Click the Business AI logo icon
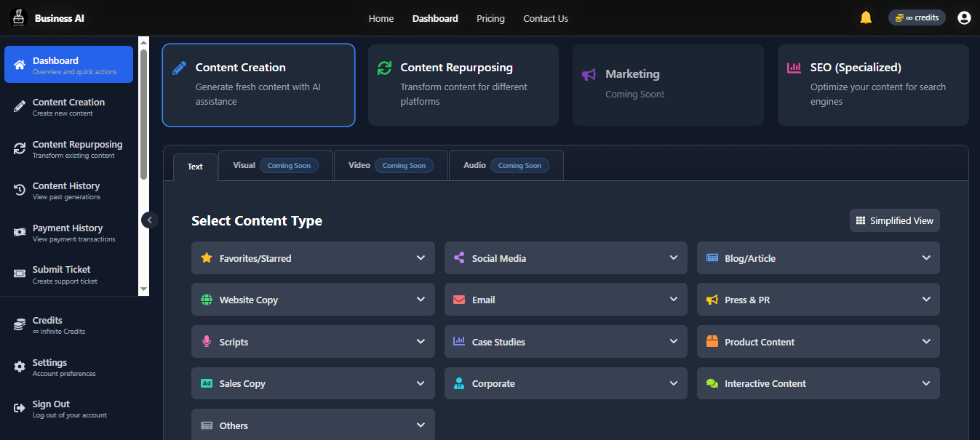The image size is (980, 440). point(18,17)
